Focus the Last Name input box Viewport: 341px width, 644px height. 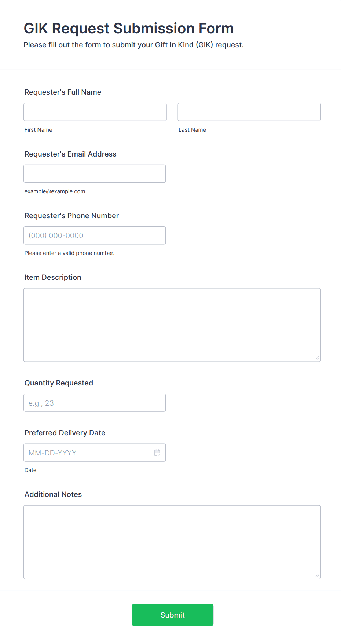249,112
